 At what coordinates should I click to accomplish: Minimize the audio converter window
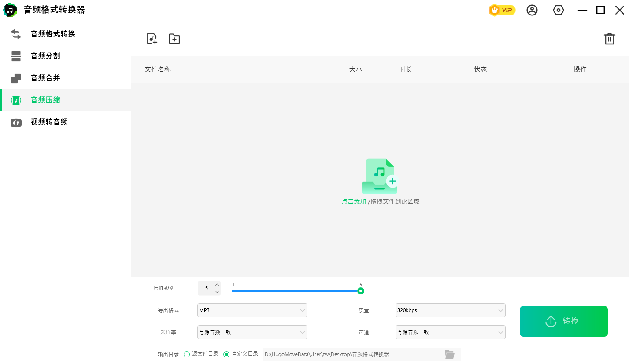pos(582,10)
